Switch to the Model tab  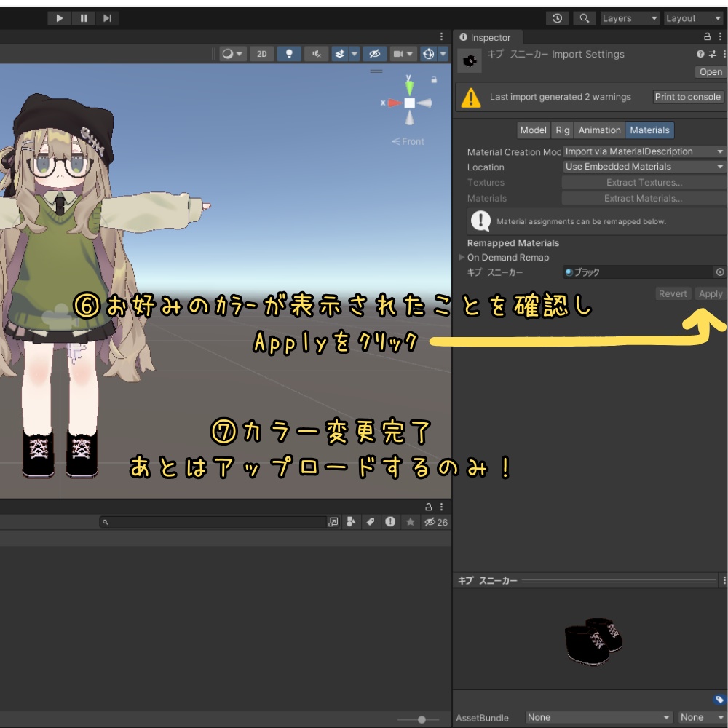point(533,130)
